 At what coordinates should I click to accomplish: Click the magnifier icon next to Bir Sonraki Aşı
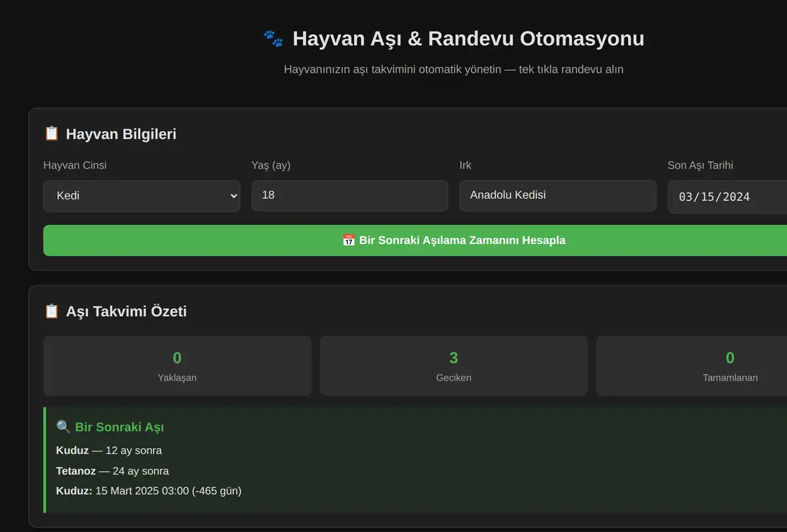point(64,427)
